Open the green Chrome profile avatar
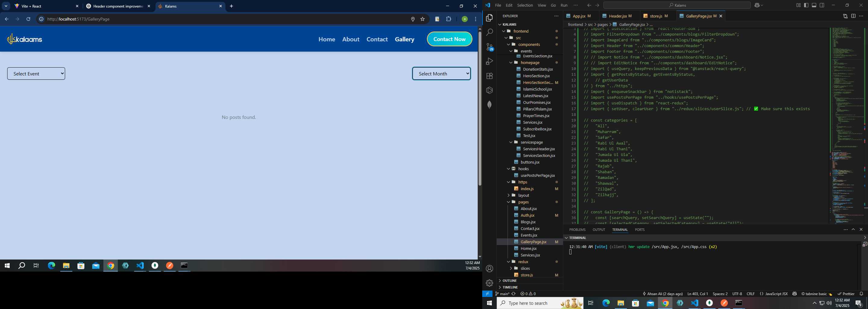The height and width of the screenshot is (309, 868). point(464,19)
